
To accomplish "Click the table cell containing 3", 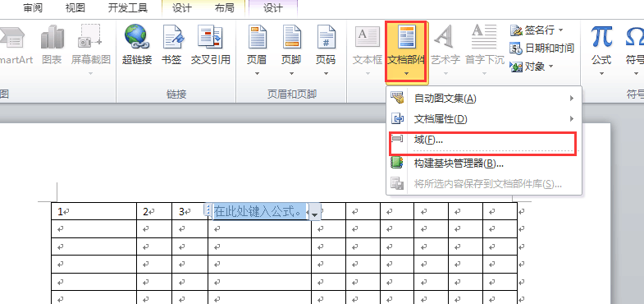I will click(x=190, y=211).
